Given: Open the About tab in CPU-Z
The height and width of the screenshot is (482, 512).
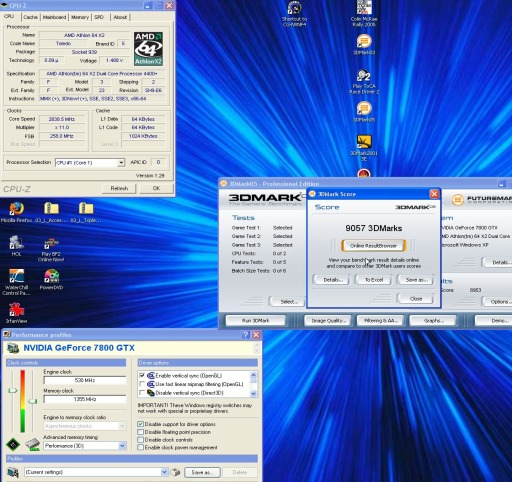Looking at the screenshot, I should coord(120,17).
